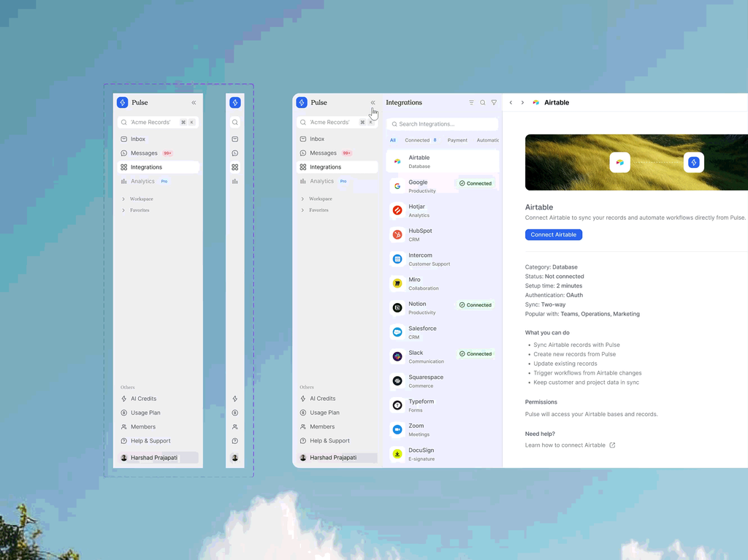Viewport: 748px width, 560px height.
Task: Open Inbox from the icon-only collapsed sidebar
Action: click(234, 139)
